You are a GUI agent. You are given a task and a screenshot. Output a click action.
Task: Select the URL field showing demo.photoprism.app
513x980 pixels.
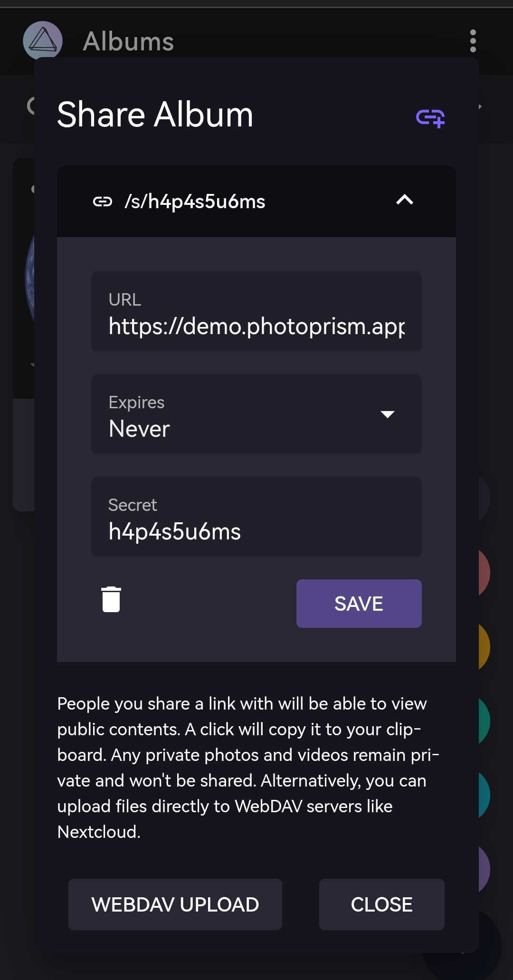pos(256,326)
